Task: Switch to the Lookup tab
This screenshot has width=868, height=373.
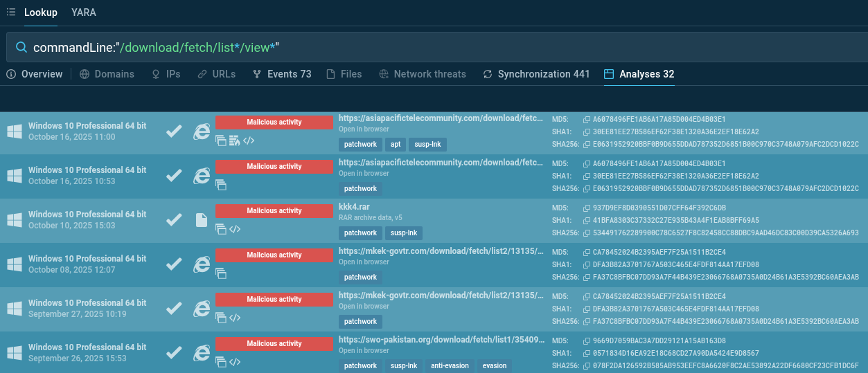Action: click(x=40, y=12)
